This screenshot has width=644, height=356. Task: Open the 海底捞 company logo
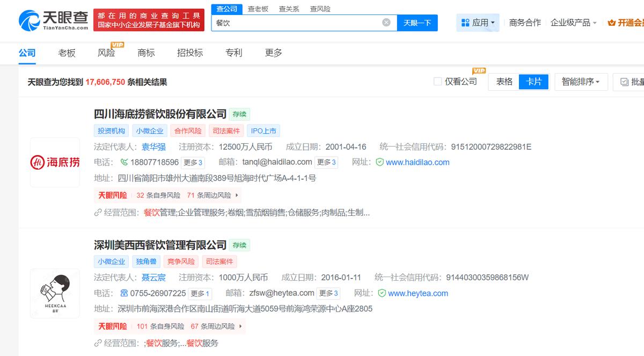(55, 162)
